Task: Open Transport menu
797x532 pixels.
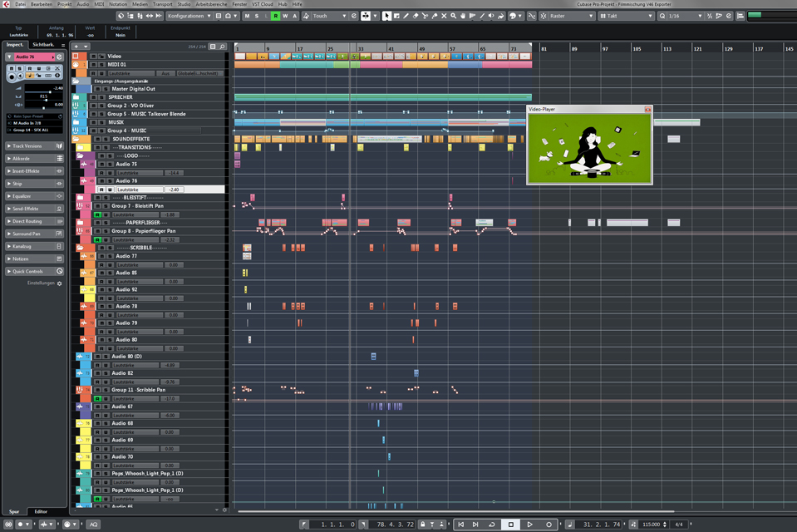Action: click(163, 4)
